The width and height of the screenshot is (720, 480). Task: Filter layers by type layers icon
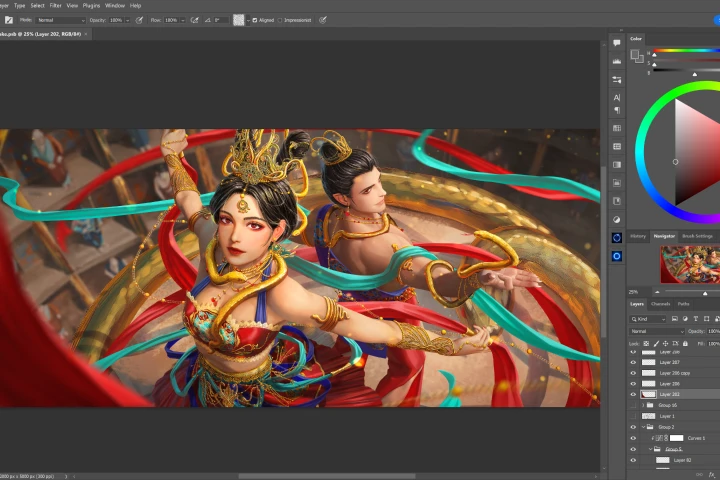(696, 319)
